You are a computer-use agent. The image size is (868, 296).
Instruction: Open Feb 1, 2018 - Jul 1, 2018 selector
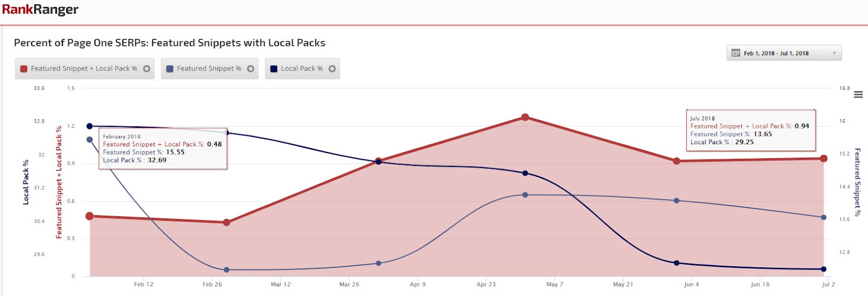tap(784, 53)
